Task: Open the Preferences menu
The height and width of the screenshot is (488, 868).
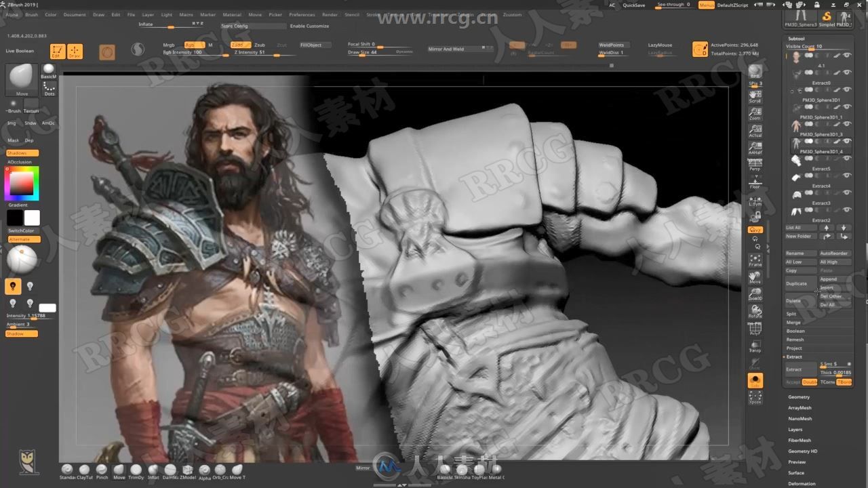Action: [302, 14]
